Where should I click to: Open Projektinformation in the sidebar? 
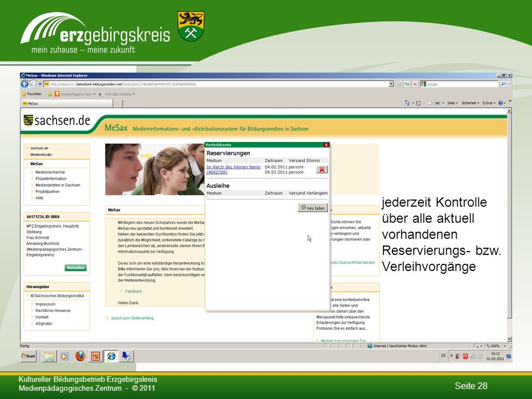click(x=51, y=179)
